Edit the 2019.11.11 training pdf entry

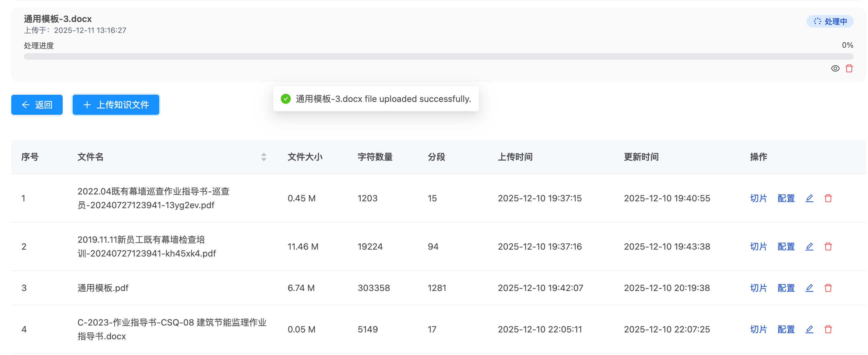tap(809, 246)
